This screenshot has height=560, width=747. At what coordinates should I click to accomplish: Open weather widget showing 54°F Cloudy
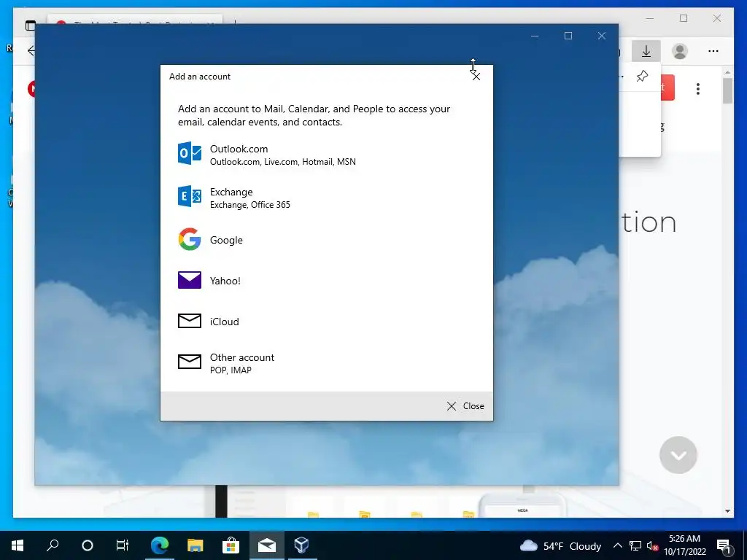coord(560,545)
